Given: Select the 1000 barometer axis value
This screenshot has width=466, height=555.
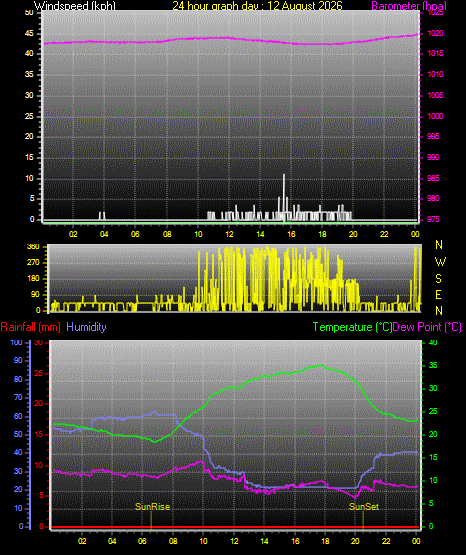Looking at the screenshot, I should click(x=436, y=116).
